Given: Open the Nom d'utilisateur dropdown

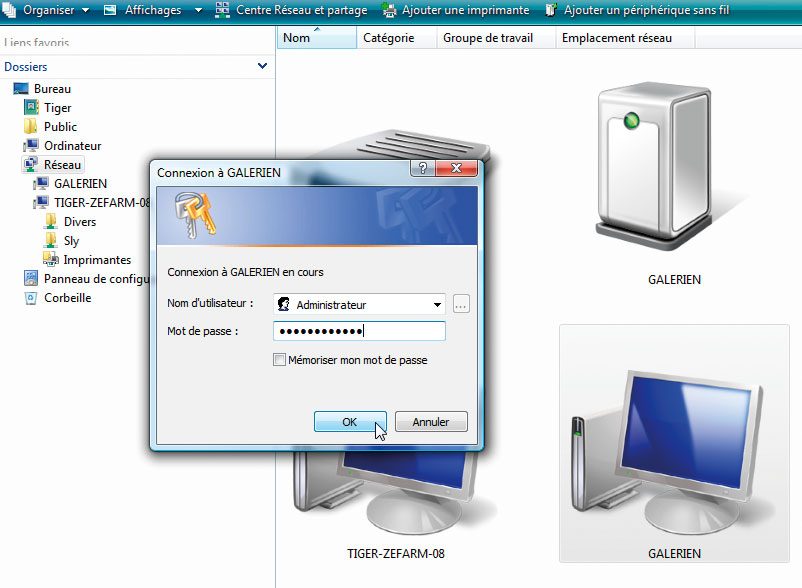Looking at the screenshot, I should tap(438, 305).
